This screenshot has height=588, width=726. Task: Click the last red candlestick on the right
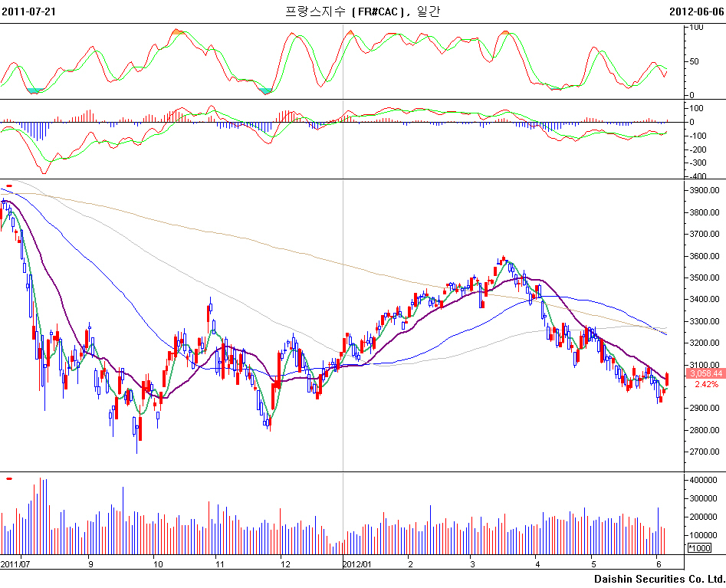pyautogui.click(x=667, y=379)
